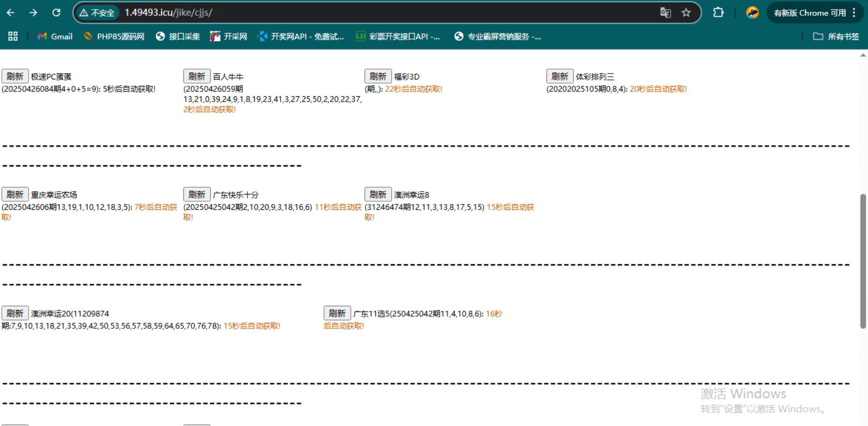Click 刷新 button for 极速PC蛋蛋
The height and width of the screenshot is (426, 868).
point(15,76)
